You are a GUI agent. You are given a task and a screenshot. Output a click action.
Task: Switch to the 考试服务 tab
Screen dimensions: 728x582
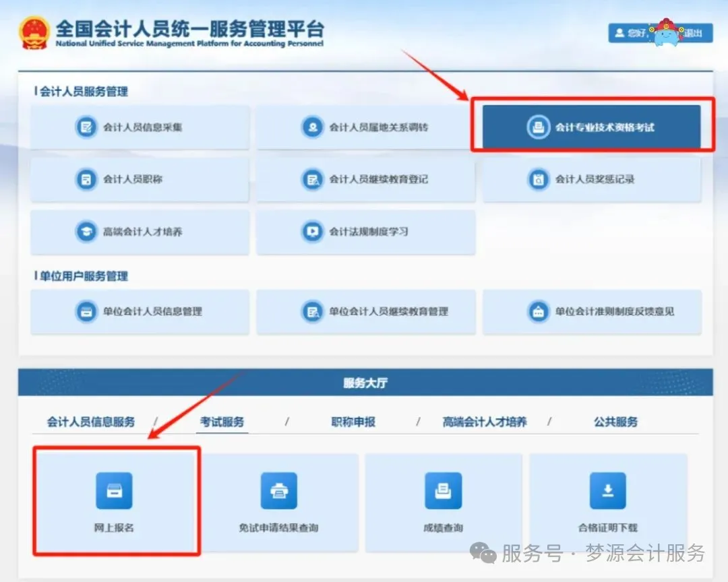222,422
